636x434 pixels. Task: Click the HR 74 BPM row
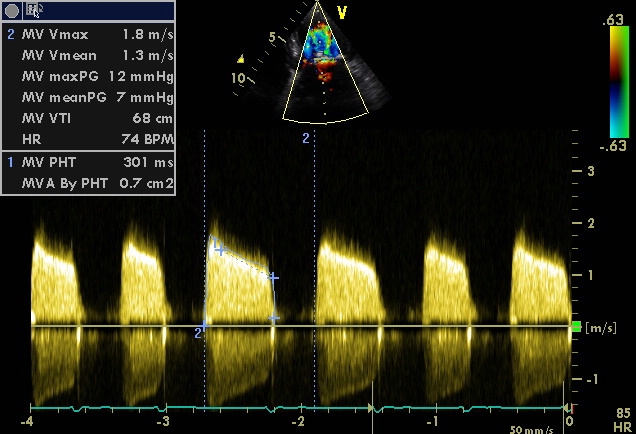pyautogui.click(x=97, y=139)
